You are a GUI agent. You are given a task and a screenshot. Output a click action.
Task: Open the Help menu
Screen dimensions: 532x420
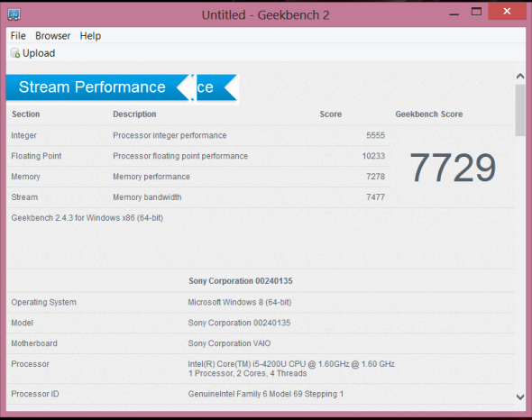coord(90,36)
